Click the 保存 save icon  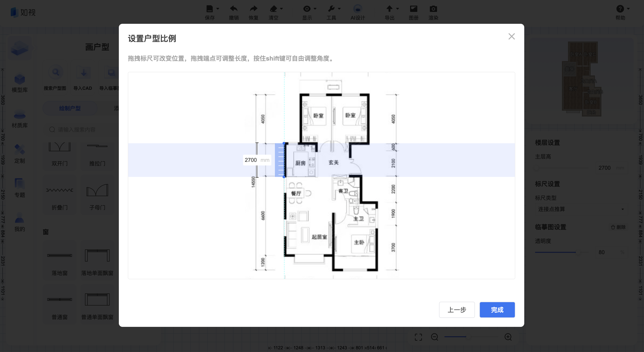click(209, 9)
